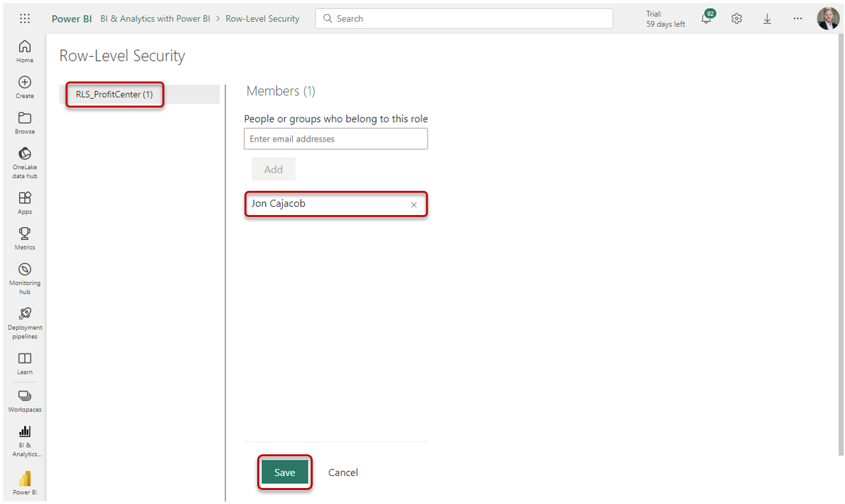
Task: Cancel the changes
Action: (343, 473)
